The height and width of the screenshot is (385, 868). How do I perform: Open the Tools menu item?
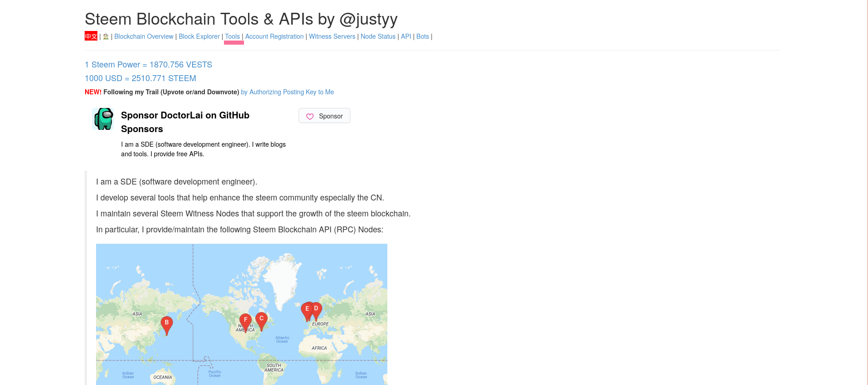[233, 36]
